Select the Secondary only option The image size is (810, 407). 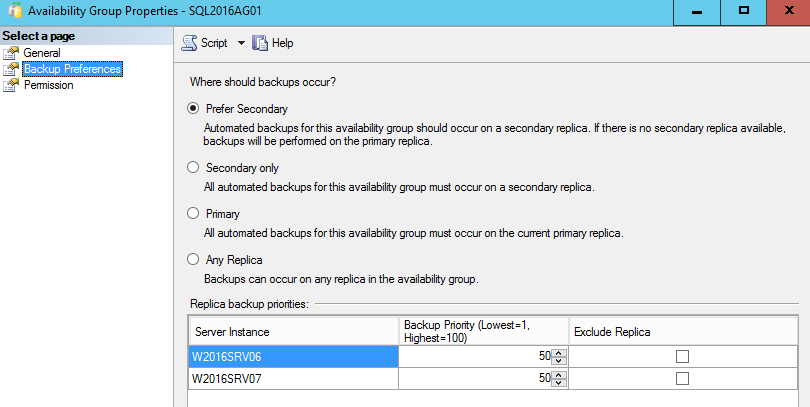click(194, 167)
